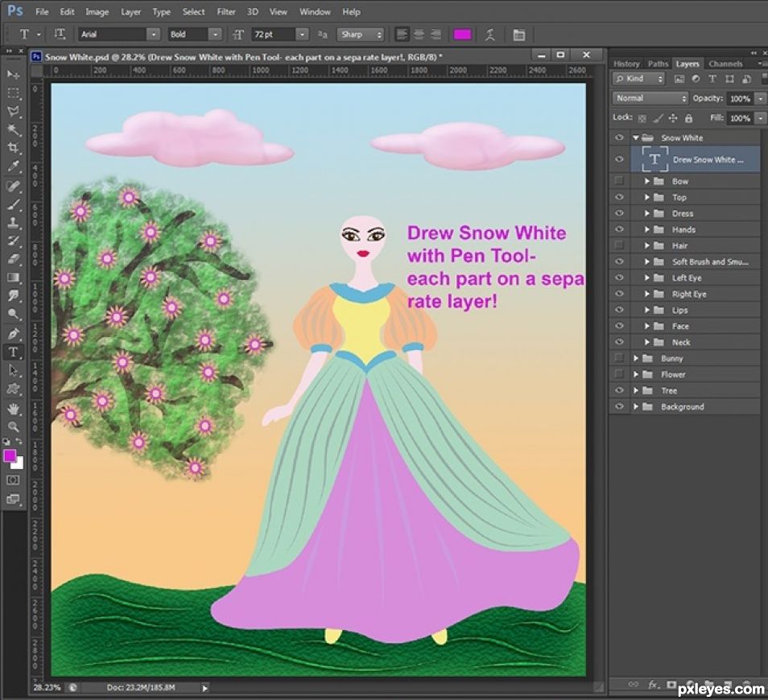This screenshot has height=700, width=768.
Task: Select the Gradient tool
Action: point(13,277)
